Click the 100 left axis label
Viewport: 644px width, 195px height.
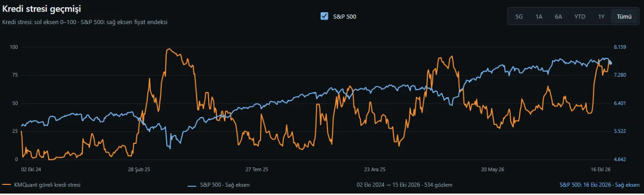(13, 47)
